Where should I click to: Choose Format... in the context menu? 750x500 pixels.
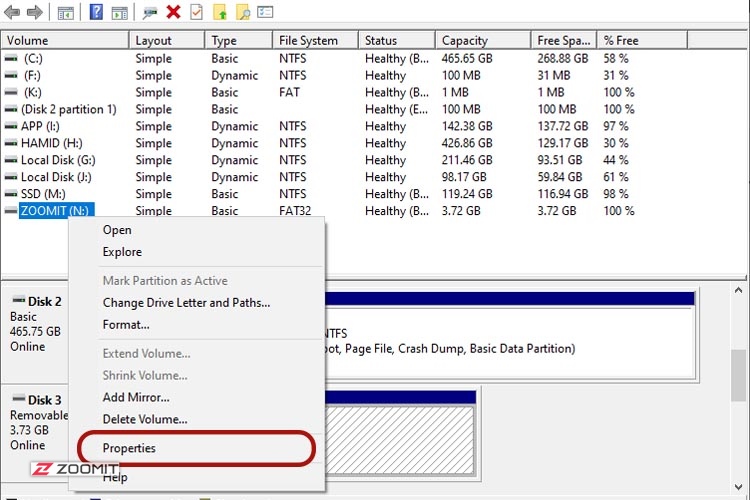pyautogui.click(x=126, y=325)
